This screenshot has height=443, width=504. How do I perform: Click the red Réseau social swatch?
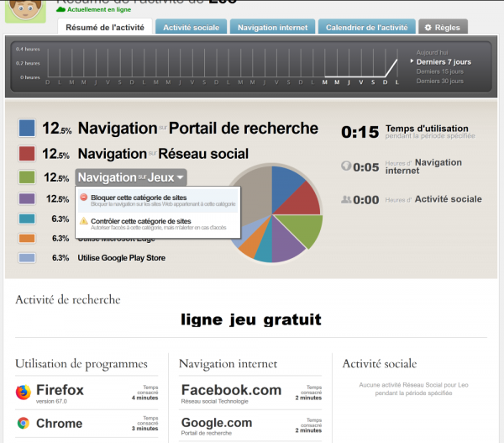click(27, 154)
